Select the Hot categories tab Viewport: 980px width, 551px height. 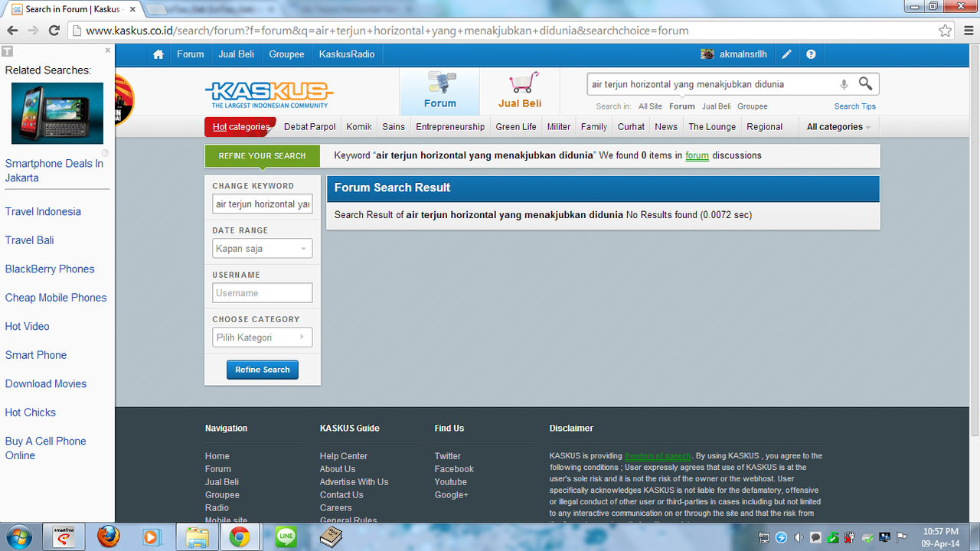[x=240, y=127]
